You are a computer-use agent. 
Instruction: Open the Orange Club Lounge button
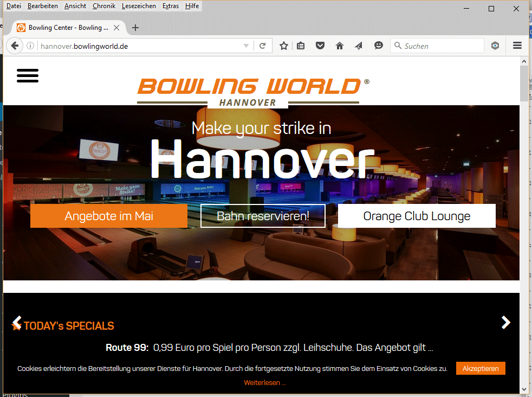click(x=417, y=216)
